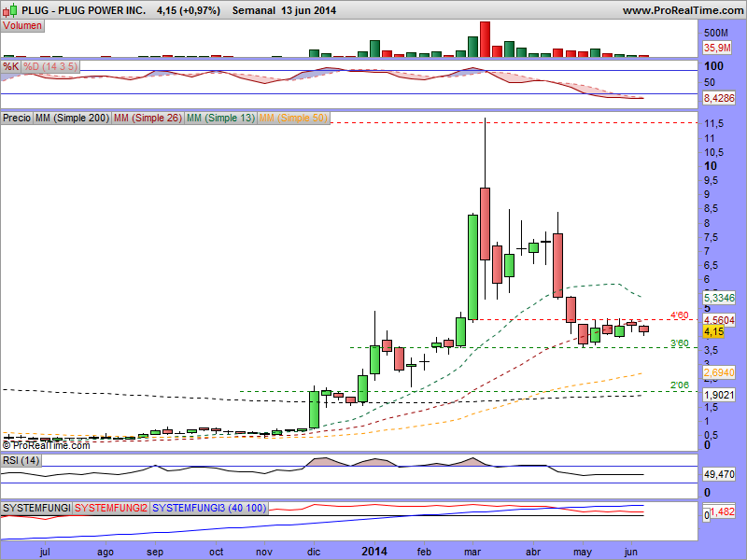Select the SYSTEMFUNGI2 label
The width and height of the screenshot is (747, 560).
click(111, 508)
